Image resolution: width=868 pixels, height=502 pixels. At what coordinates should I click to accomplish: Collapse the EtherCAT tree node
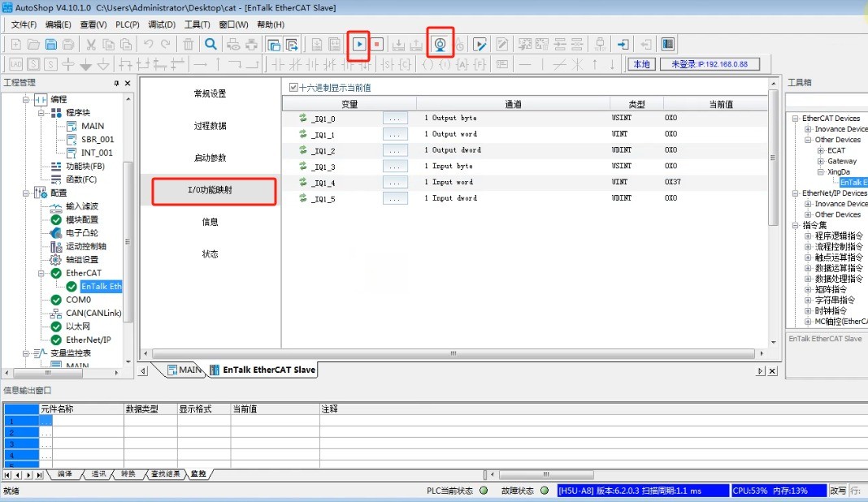point(41,274)
